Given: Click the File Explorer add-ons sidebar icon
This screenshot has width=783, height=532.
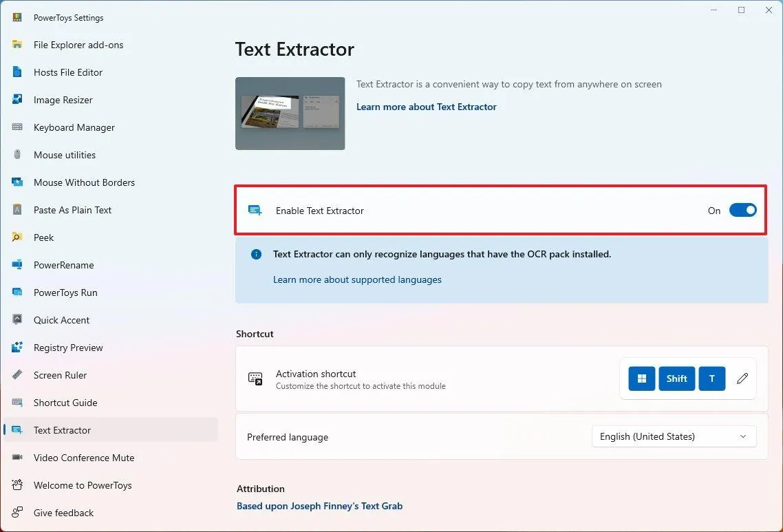Looking at the screenshot, I should coord(17,45).
